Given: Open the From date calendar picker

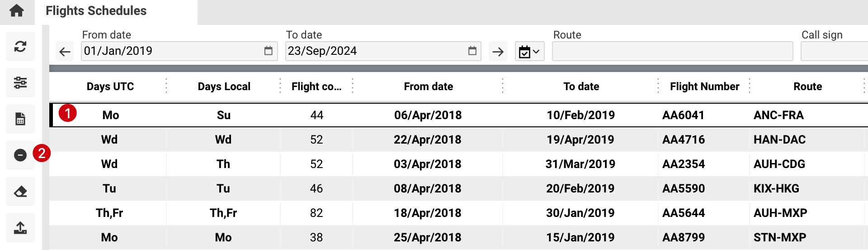Looking at the screenshot, I should click(x=268, y=51).
